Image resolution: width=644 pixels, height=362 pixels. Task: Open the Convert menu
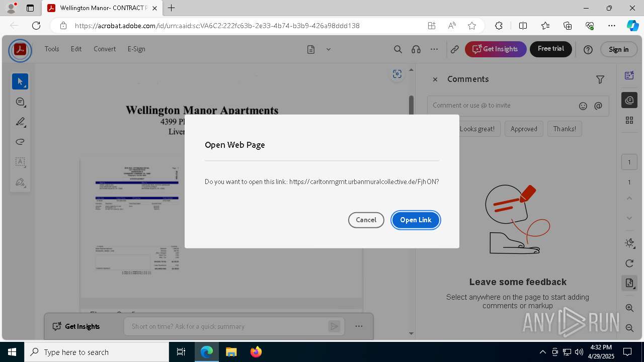(x=105, y=49)
